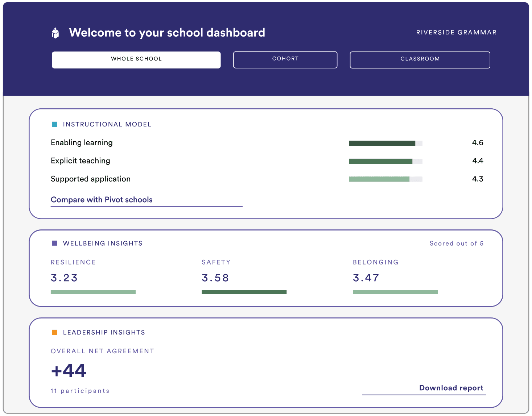Screen dimensions: 532x416
Task: Click the Safety value 3.58
Action: click(215, 278)
